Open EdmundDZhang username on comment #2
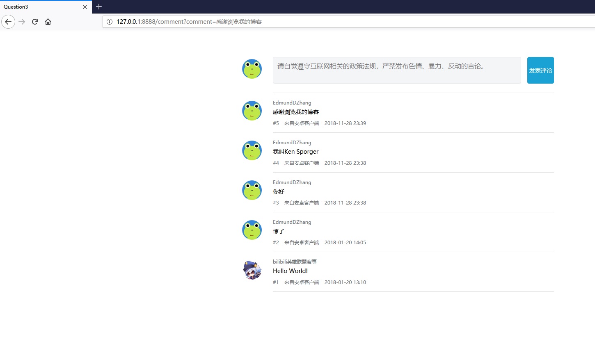 tap(292, 222)
